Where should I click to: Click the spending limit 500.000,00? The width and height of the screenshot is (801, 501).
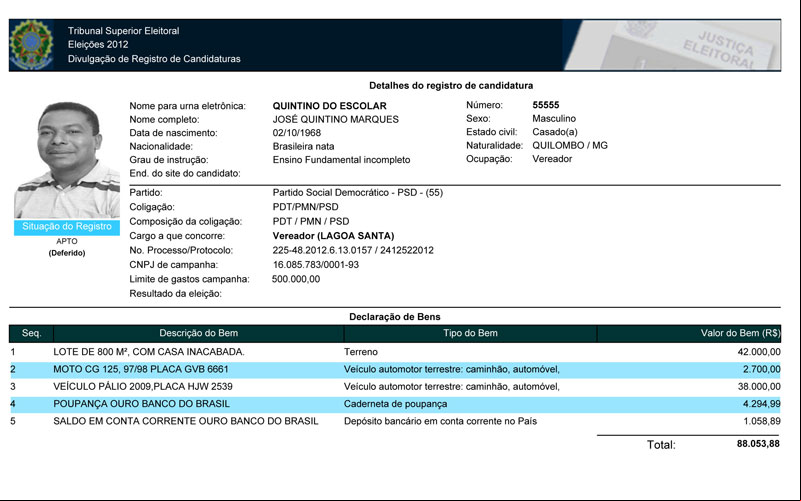(296, 279)
